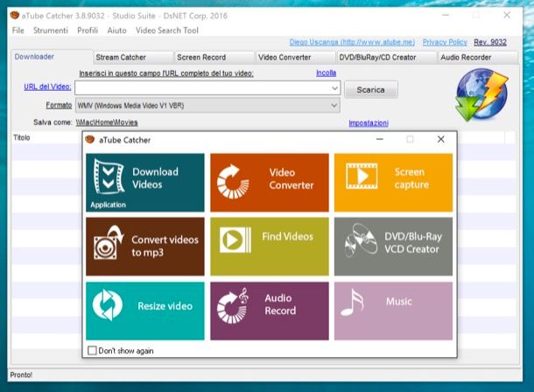Viewport: 534px width, 392px height.
Task: Expand the URL del Video dropdown
Action: click(x=334, y=88)
